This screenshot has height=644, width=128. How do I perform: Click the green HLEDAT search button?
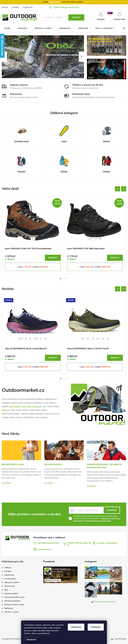coord(76,17)
